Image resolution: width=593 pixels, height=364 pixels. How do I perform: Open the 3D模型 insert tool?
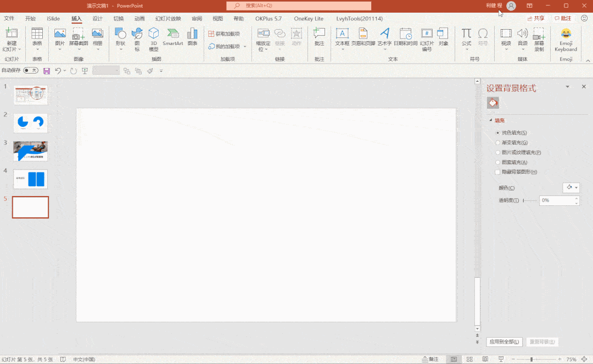pyautogui.click(x=154, y=40)
